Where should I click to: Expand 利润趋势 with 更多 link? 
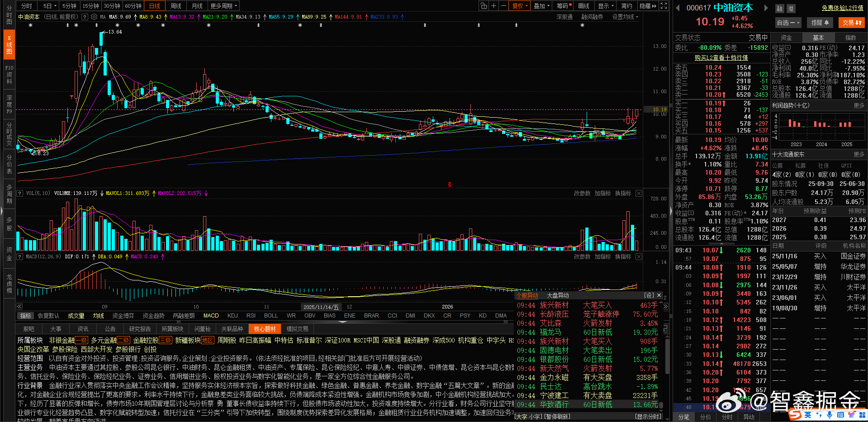[859, 105]
